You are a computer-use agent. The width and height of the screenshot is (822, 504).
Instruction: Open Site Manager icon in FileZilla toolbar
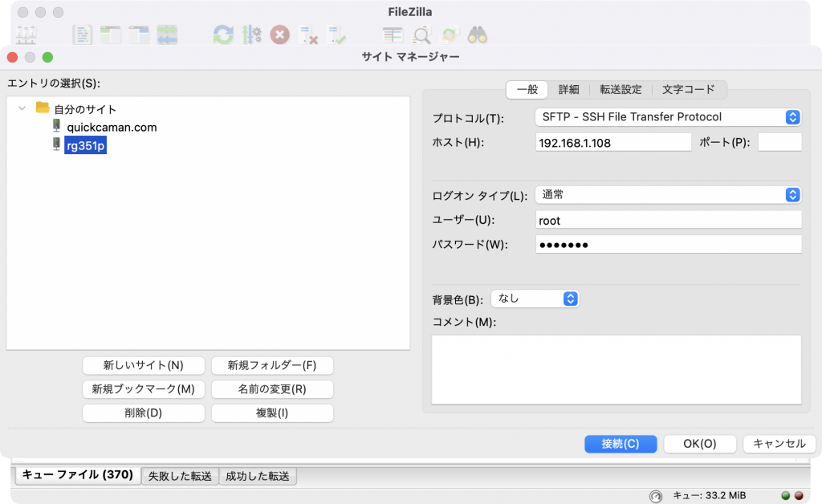pos(25,35)
